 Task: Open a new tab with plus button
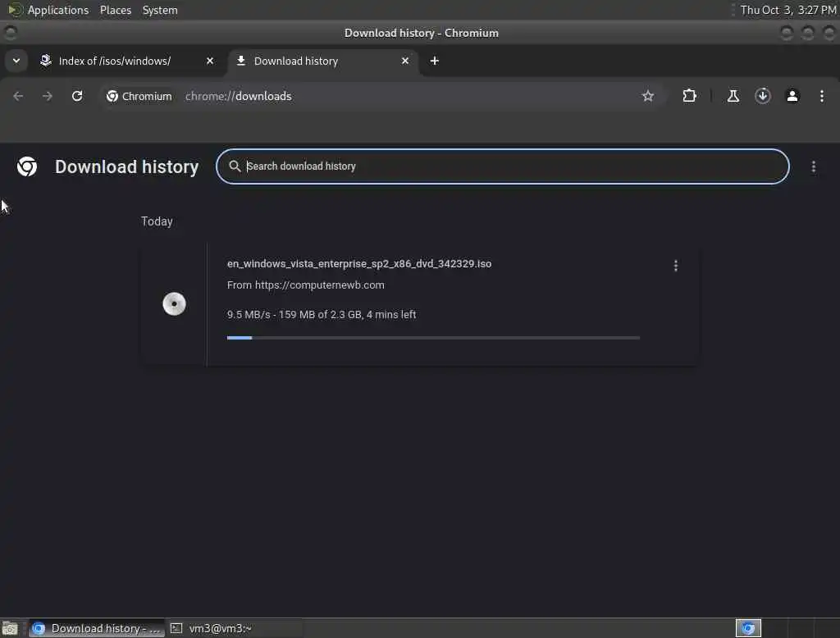tap(435, 61)
